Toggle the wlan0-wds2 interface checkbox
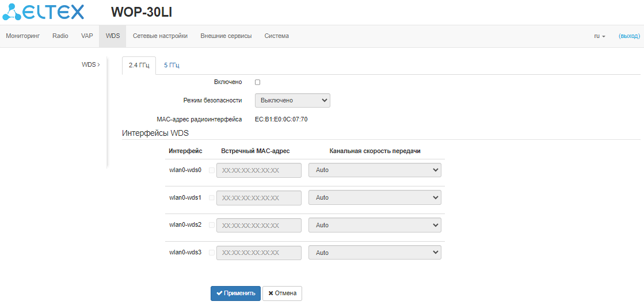Viewport: 644px width, 305px height. pyautogui.click(x=212, y=225)
